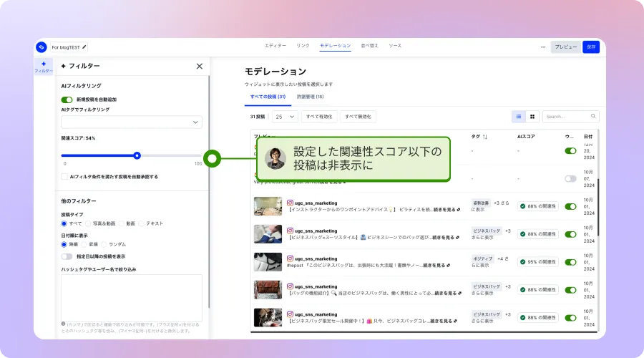
Task: Click the blue app logo icon
Action: pos(41,47)
